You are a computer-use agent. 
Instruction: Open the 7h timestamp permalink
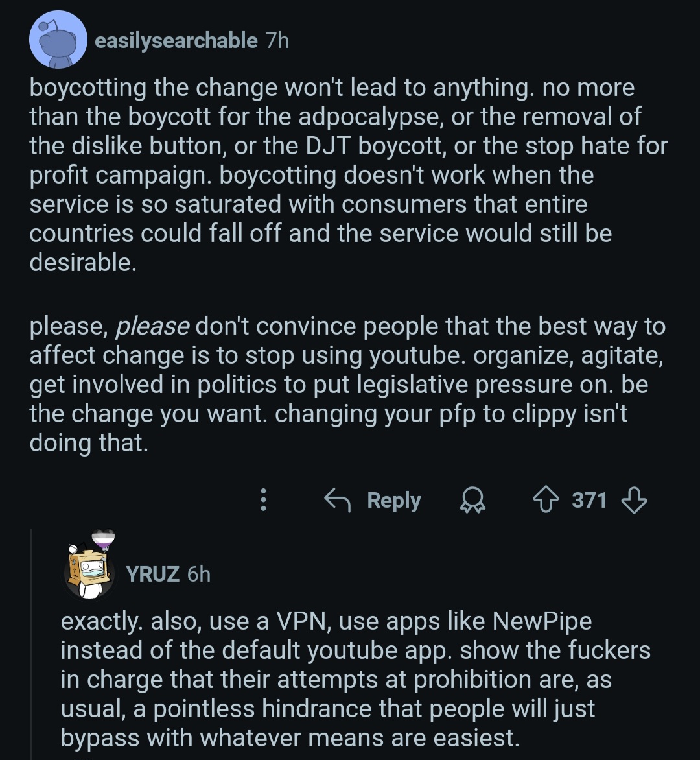[277, 40]
